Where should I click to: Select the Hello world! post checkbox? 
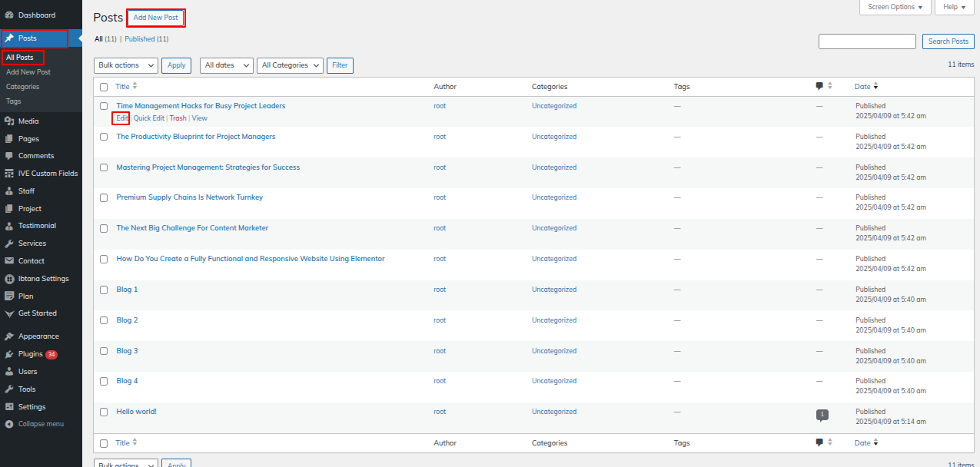(x=104, y=412)
